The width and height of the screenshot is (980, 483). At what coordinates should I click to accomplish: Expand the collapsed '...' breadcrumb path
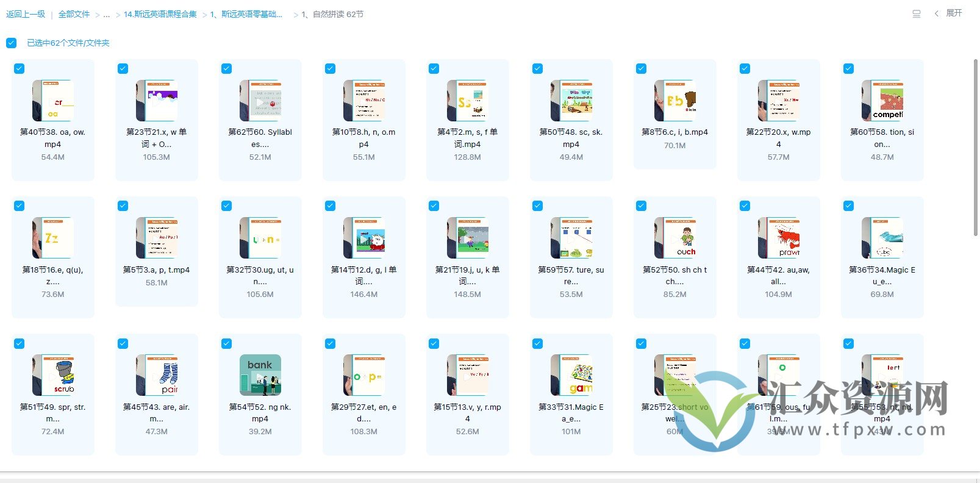click(106, 14)
